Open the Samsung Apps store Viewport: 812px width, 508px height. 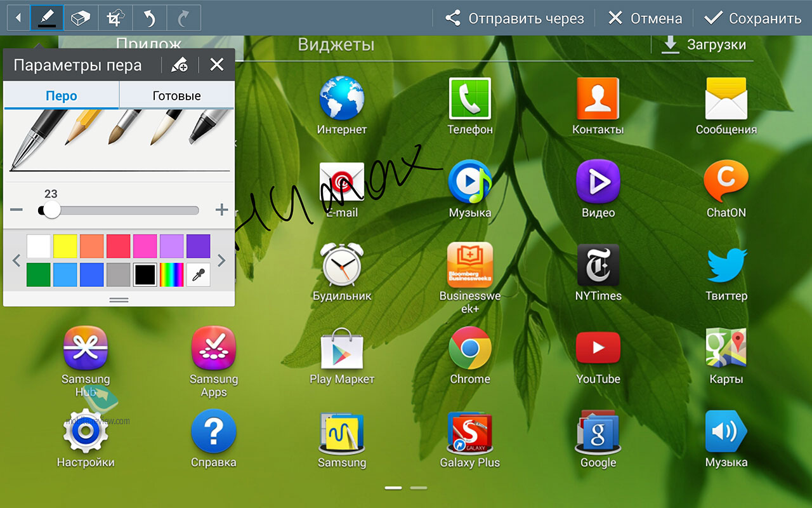(214, 361)
